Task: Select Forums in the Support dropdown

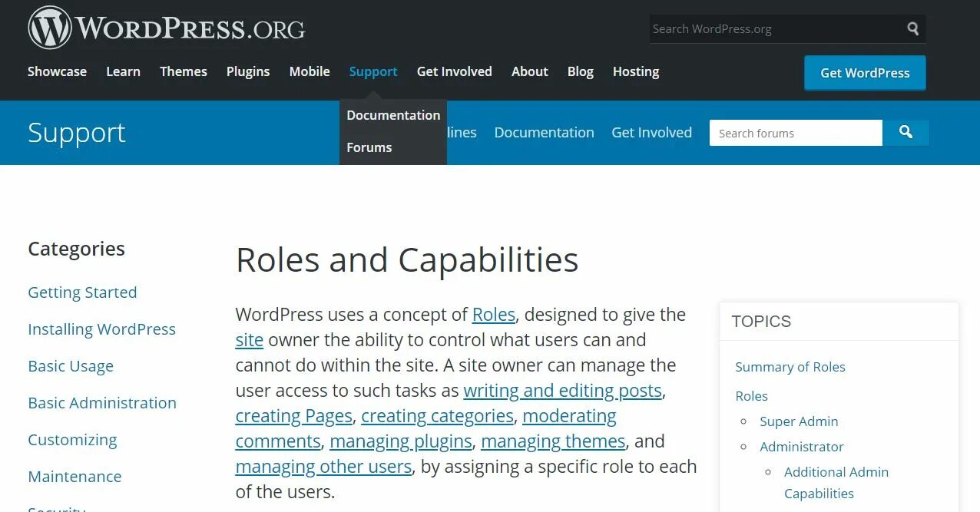Action: coord(369,147)
